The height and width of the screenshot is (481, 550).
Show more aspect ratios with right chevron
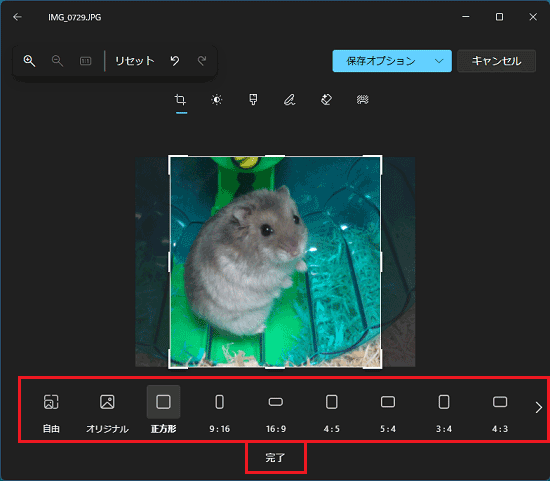(538, 408)
